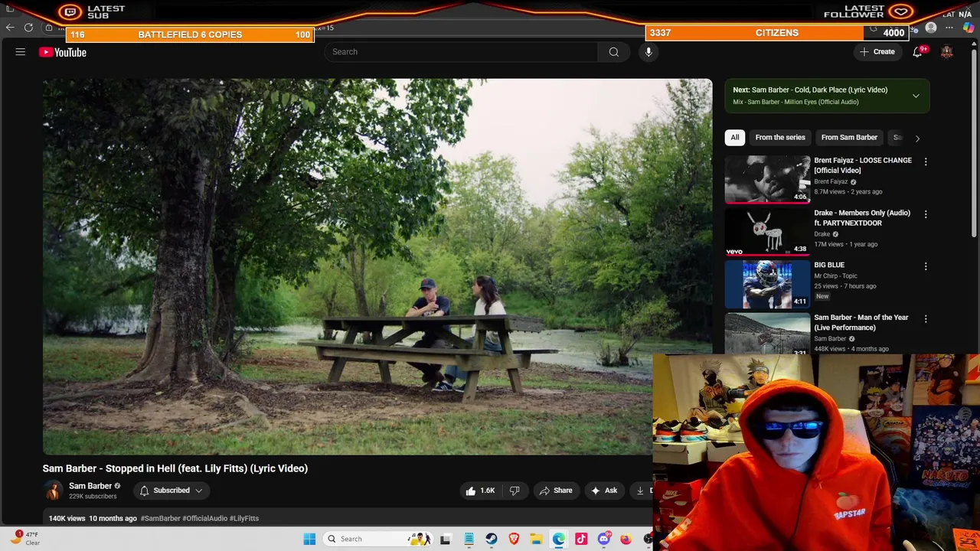The image size is (980, 551).
Task: Open Drake Members Only thumbnail
Action: coord(767,231)
